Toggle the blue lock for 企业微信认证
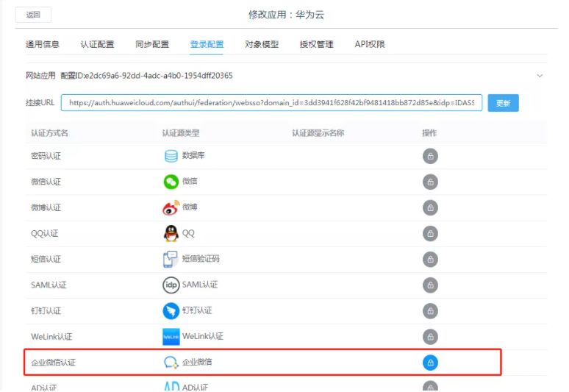Viewport: 569px width, 392px height. click(430, 363)
